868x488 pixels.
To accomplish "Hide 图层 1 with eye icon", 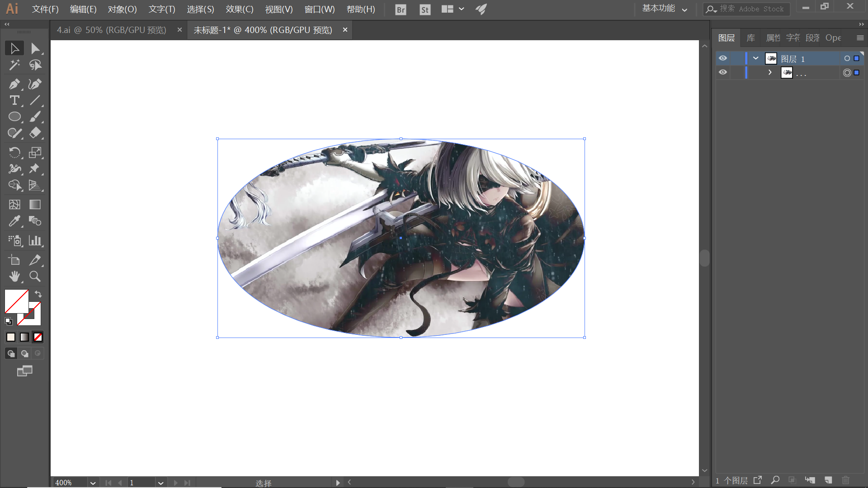I will click(x=723, y=58).
